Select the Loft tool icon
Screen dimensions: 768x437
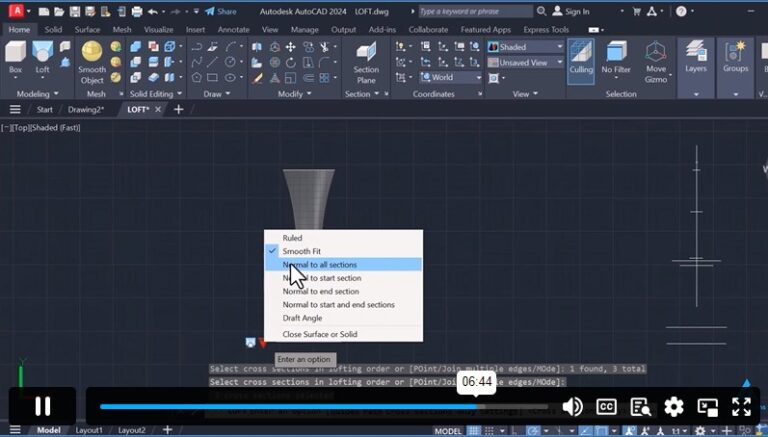point(43,52)
